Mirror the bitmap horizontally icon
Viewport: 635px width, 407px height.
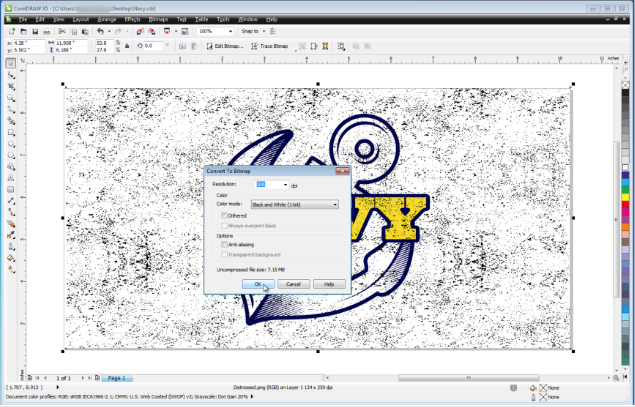click(182, 46)
